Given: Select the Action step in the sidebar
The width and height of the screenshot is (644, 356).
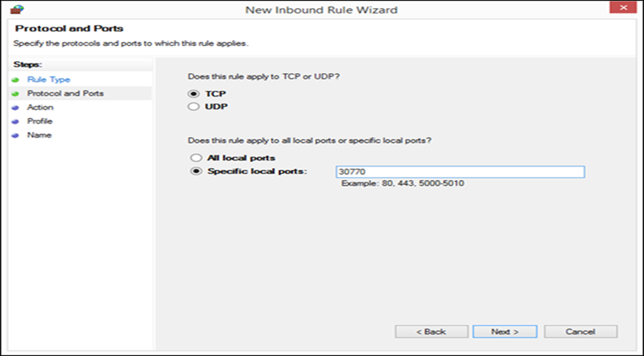Looking at the screenshot, I should [x=40, y=107].
